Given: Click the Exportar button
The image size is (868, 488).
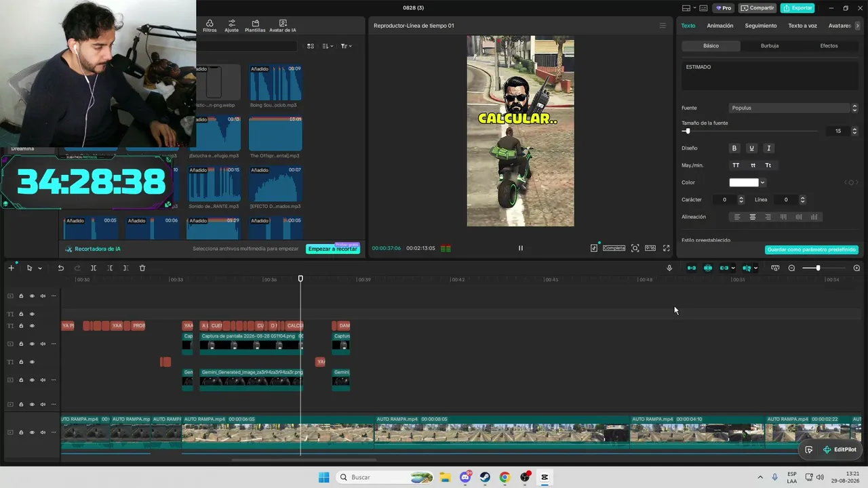Looking at the screenshot, I should [x=797, y=8].
